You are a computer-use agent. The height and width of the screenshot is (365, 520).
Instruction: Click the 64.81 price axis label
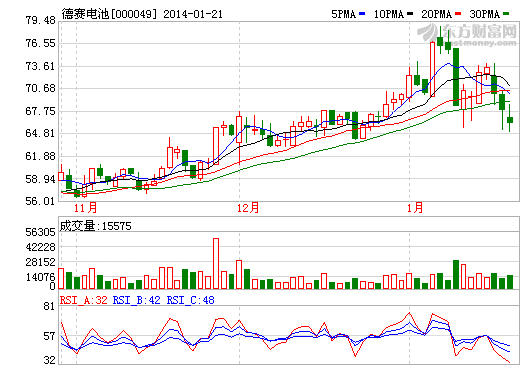(x=40, y=133)
